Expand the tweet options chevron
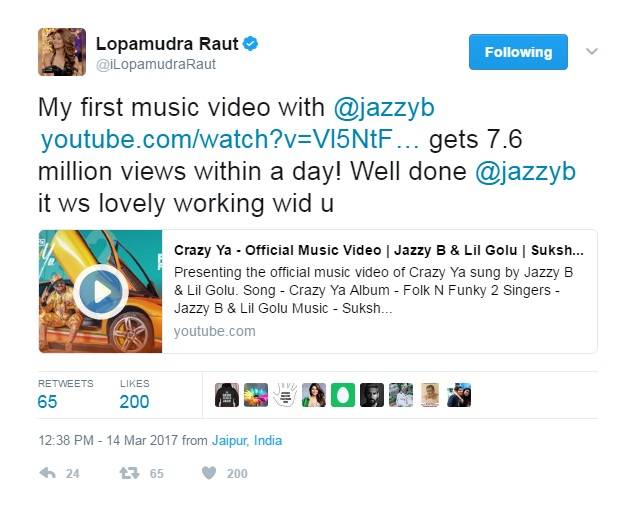This screenshot has height=508, width=632. click(x=591, y=52)
